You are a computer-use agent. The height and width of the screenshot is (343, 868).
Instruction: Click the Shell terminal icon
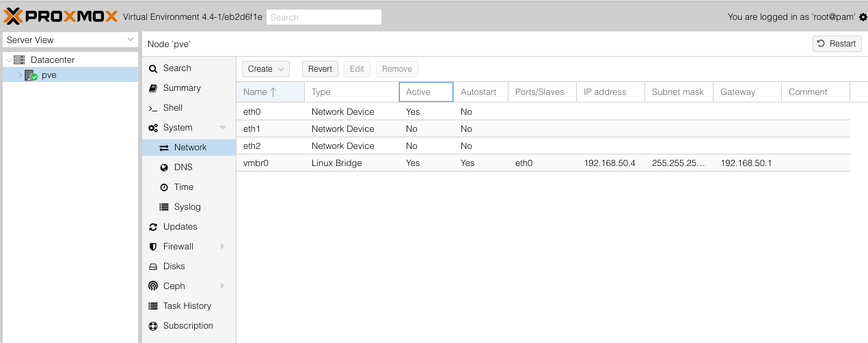tap(153, 108)
